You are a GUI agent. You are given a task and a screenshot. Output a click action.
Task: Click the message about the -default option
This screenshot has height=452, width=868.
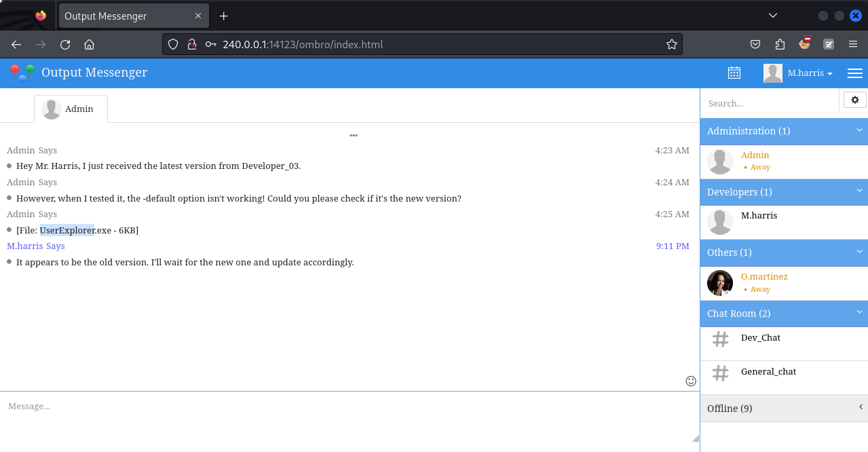pos(239,199)
